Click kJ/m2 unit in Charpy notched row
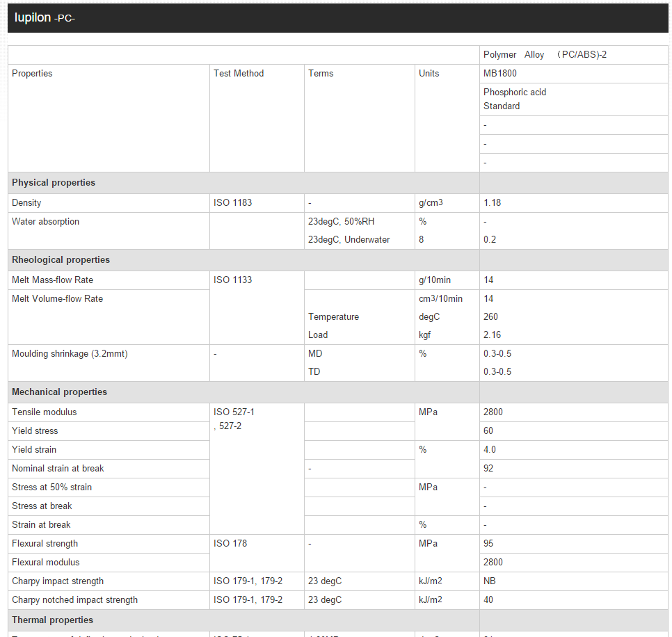This screenshot has height=637, width=672. [x=431, y=599]
